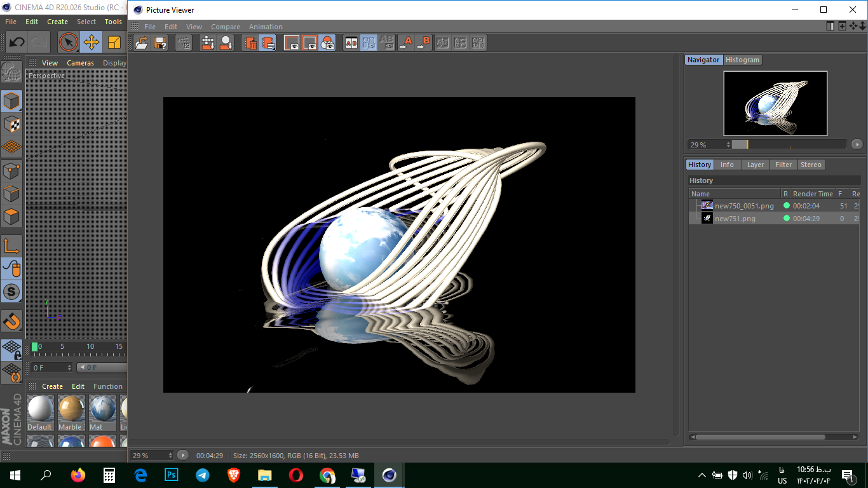Viewport: 868px width, 488px height.
Task: Toggle the grayed AB difference icon
Action: pyautogui.click(x=386, y=43)
